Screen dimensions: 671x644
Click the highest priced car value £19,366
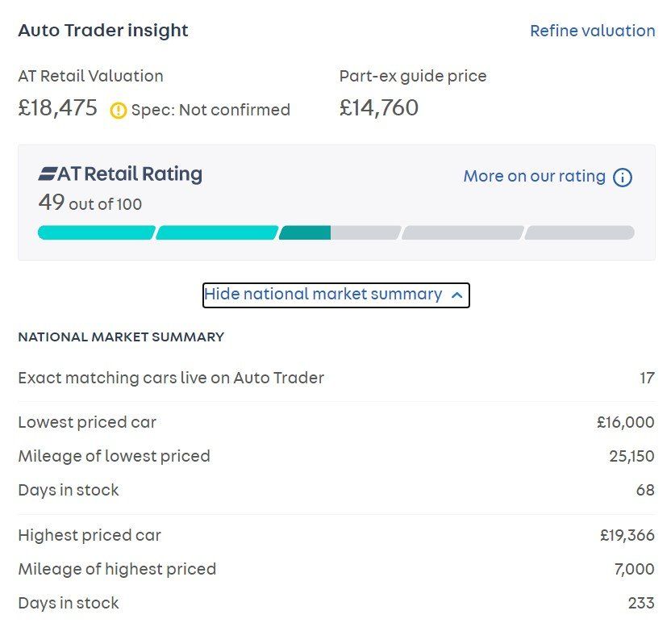click(x=627, y=535)
